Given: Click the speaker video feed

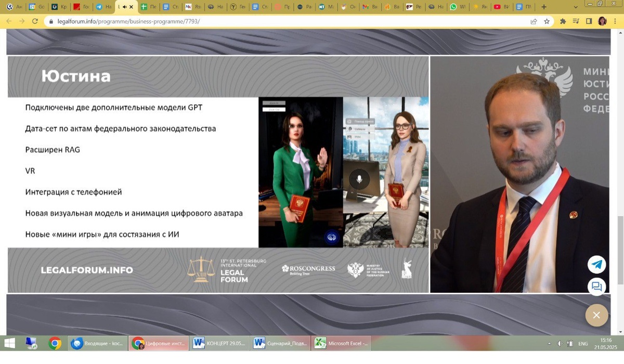Looking at the screenshot, I should pyautogui.click(x=519, y=174).
